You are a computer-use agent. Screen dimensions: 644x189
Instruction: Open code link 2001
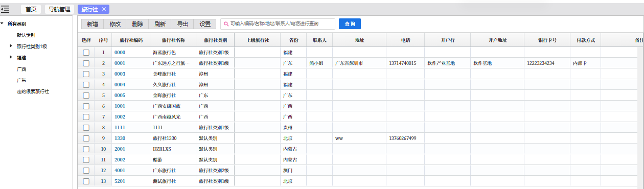(120, 149)
